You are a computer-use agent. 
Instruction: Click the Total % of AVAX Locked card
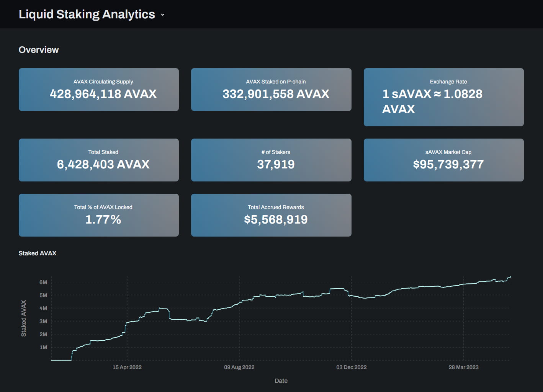98,215
